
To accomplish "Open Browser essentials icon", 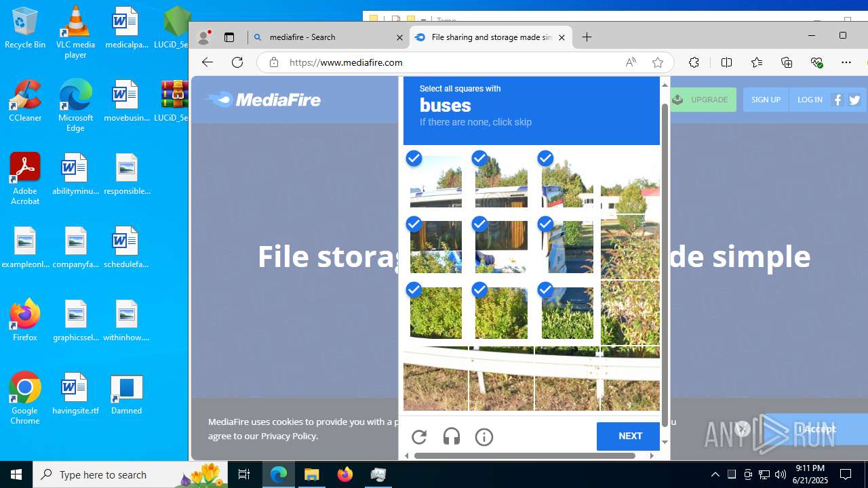I will tap(816, 62).
